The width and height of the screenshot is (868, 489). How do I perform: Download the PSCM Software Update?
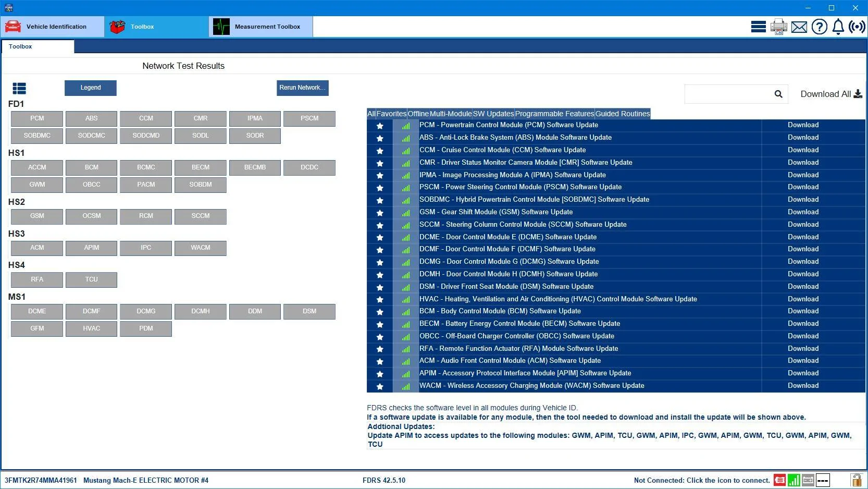coord(803,187)
